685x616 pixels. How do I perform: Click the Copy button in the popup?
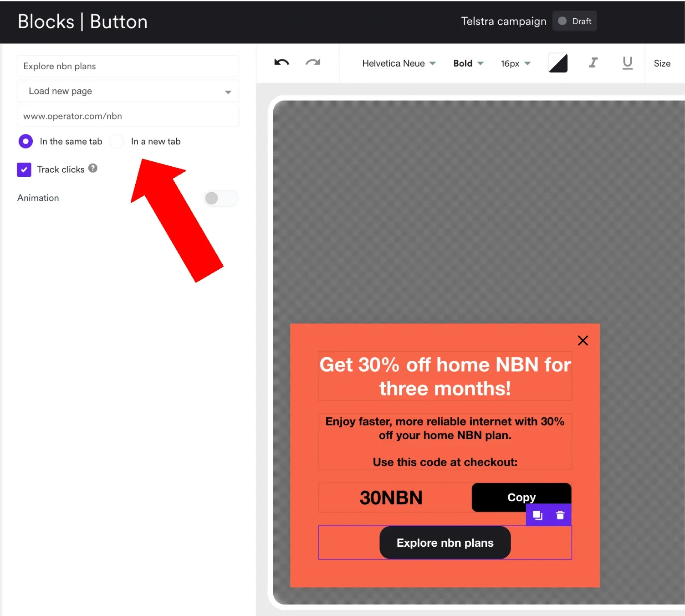click(521, 497)
